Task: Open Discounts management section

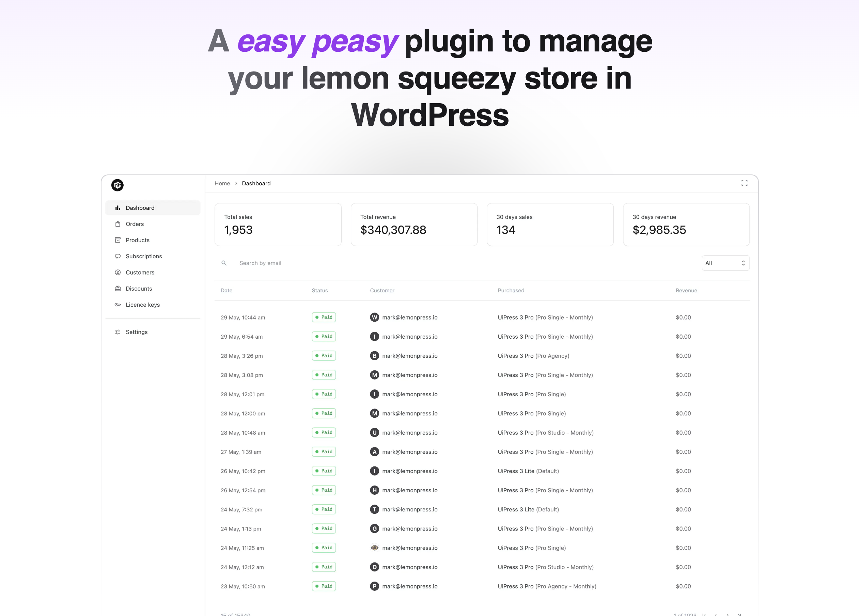Action: tap(138, 288)
